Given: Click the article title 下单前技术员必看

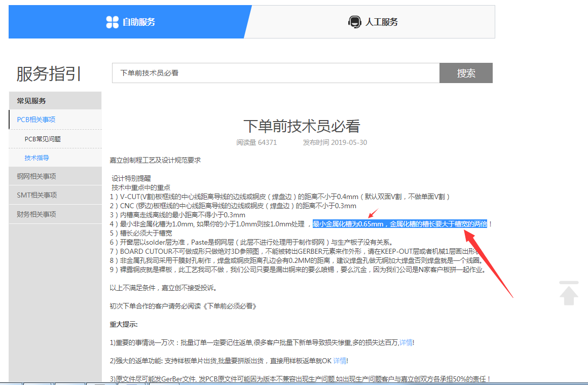Looking at the screenshot, I should click(302, 126).
